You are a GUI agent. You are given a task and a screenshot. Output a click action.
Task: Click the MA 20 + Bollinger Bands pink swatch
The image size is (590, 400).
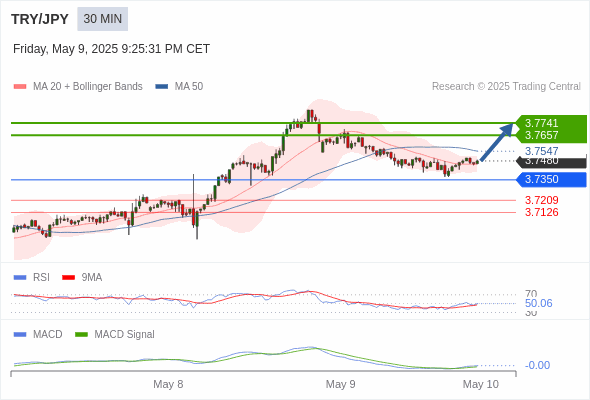tap(20, 87)
